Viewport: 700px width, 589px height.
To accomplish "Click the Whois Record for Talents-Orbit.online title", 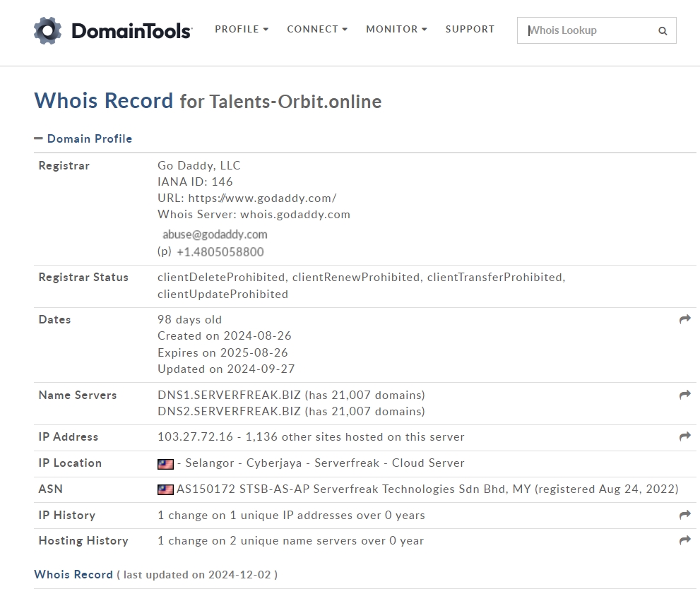I will pos(208,101).
